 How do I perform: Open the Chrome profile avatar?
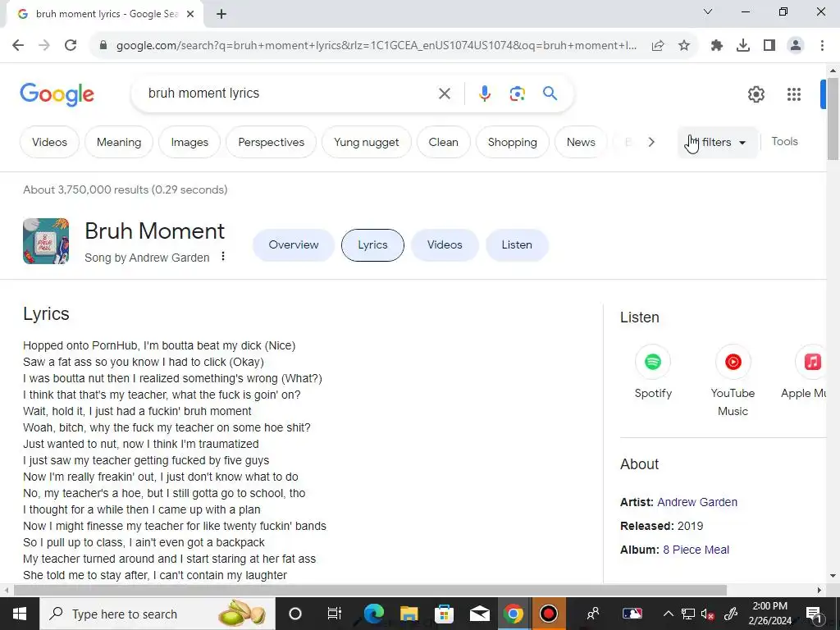796,46
